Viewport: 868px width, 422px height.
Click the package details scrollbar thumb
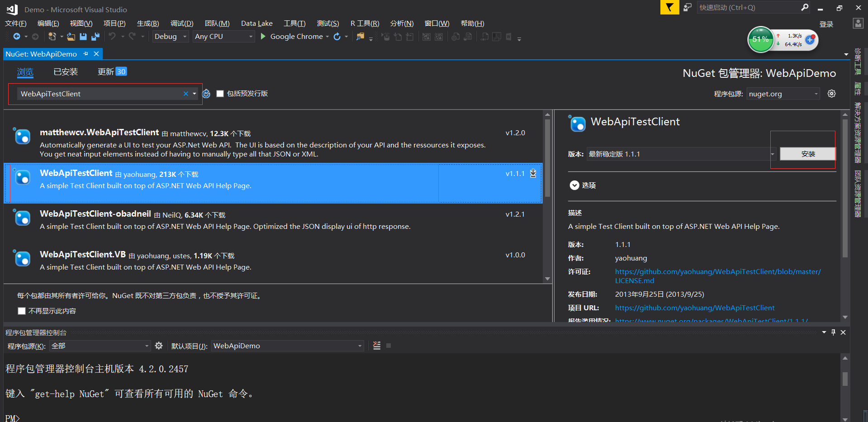click(845, 188)
